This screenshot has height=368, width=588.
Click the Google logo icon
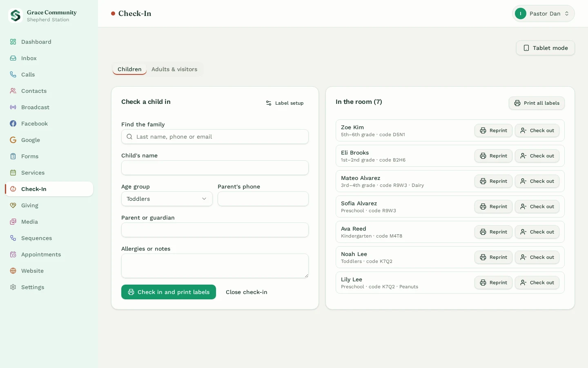pyautogui.click(x=13, y=140)
